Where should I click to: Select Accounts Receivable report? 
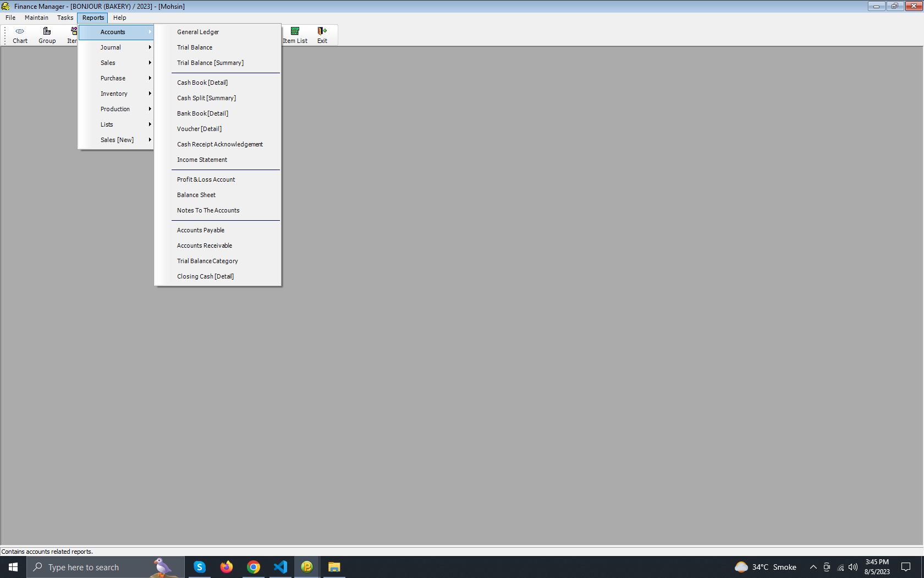tap(205, 246)
